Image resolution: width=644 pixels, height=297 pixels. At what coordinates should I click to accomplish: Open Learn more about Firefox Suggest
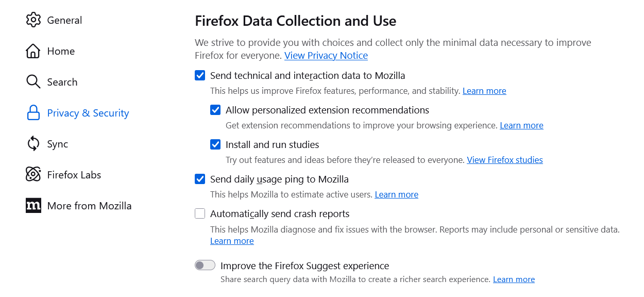click(x=514, y=279)
